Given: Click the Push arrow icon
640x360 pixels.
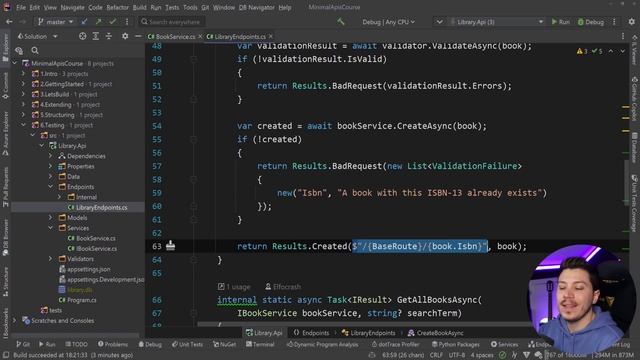Looking at the screenshot, I should click(x=98, y=22).
